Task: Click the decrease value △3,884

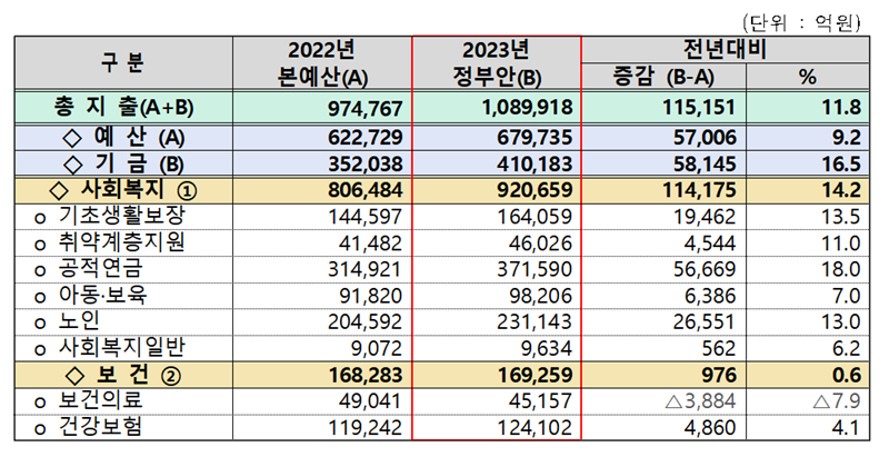Action: pyautogui.click(x=700, y=401)
